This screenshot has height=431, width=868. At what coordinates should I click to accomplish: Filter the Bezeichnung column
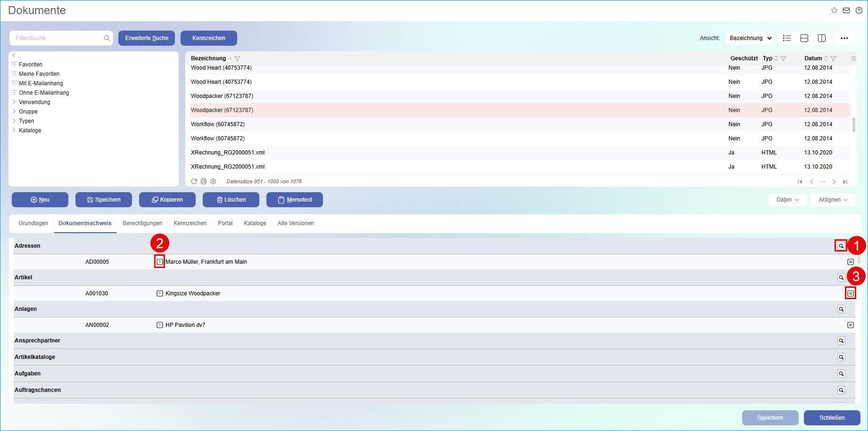pos(238,58)
